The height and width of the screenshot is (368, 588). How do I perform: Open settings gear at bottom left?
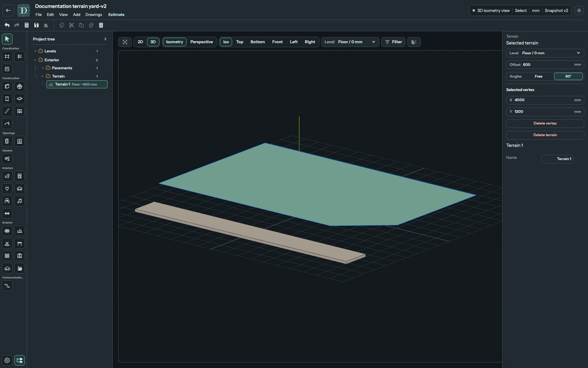(x=7, y=360)
